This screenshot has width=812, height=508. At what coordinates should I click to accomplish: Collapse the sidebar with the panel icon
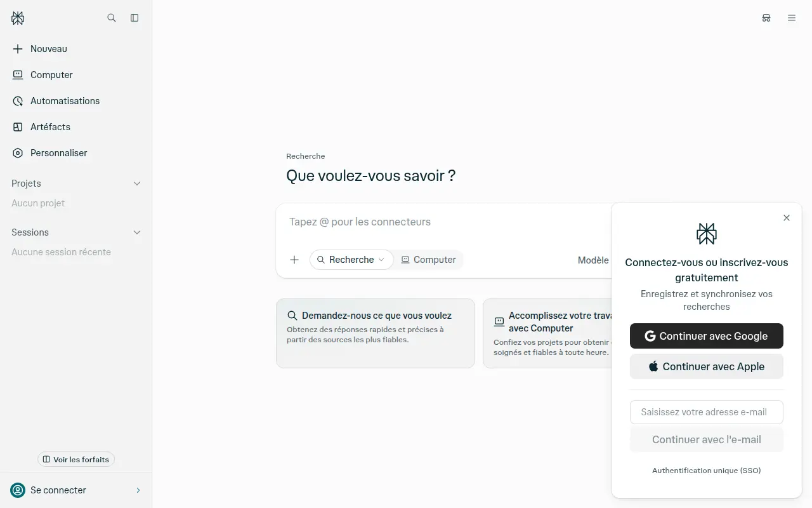pos(134,18)
